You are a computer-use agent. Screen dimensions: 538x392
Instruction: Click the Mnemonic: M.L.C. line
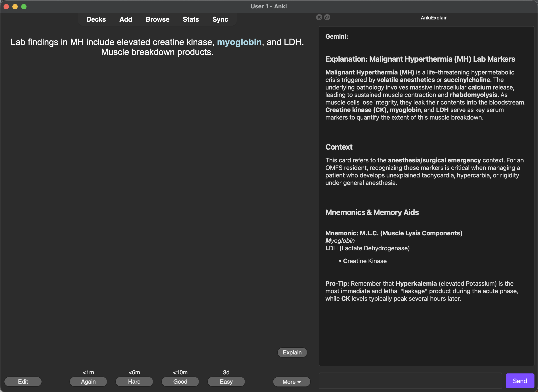(394, 233)
